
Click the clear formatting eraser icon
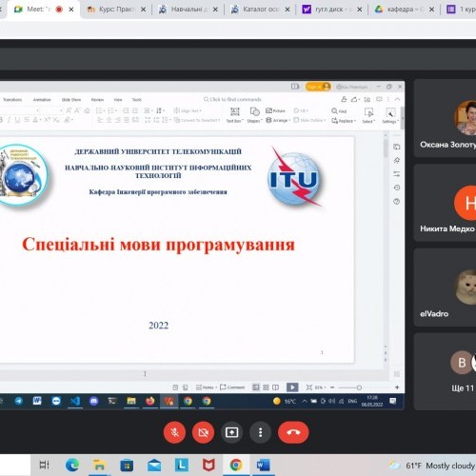[88, 110]
